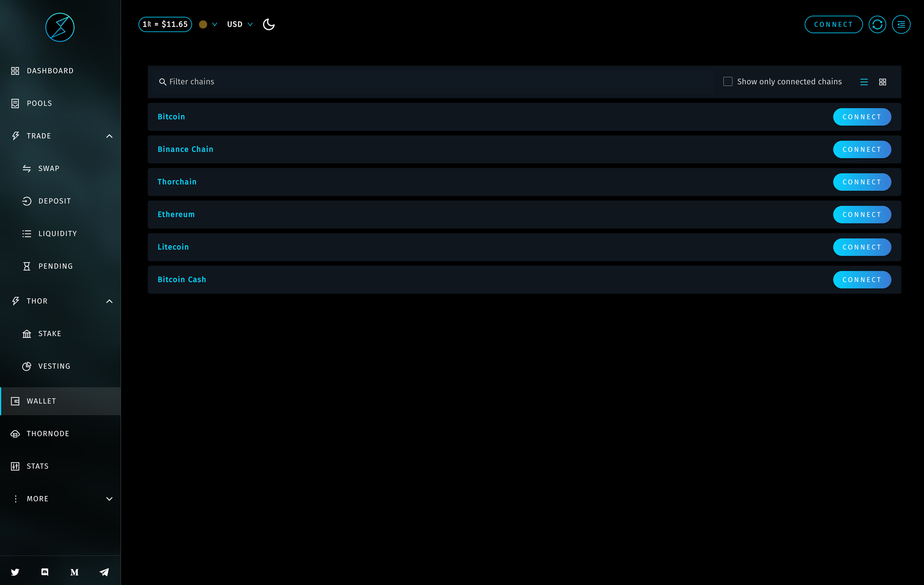Image resolution: width=924 pixels, height=585 pixels.
Task: Click Connect for Ethereum
Action: pos(862,215)
